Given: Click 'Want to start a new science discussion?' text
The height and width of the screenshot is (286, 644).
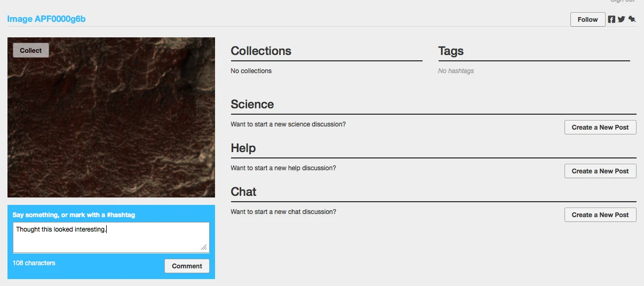Looking at the screenshot, I should coord(288,124).
